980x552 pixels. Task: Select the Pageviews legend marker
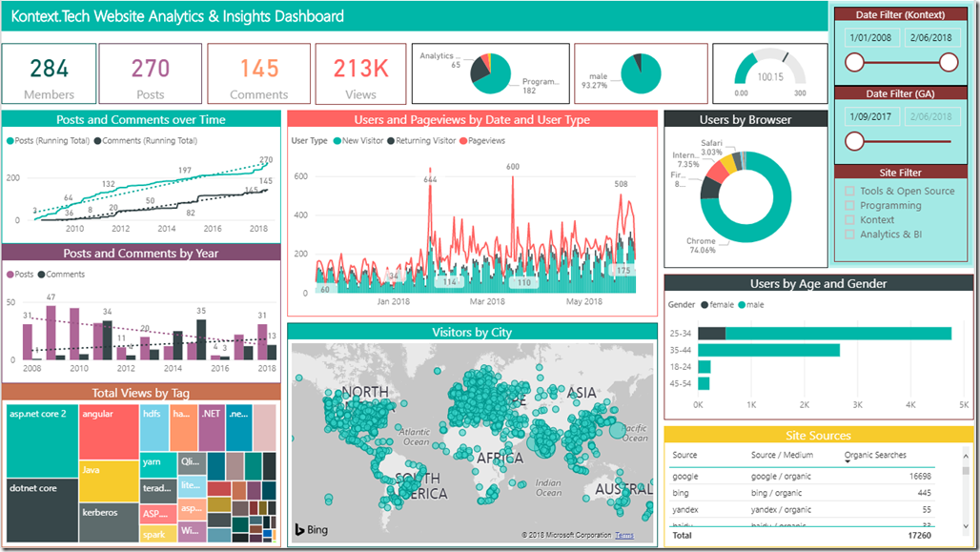point(461,140)
